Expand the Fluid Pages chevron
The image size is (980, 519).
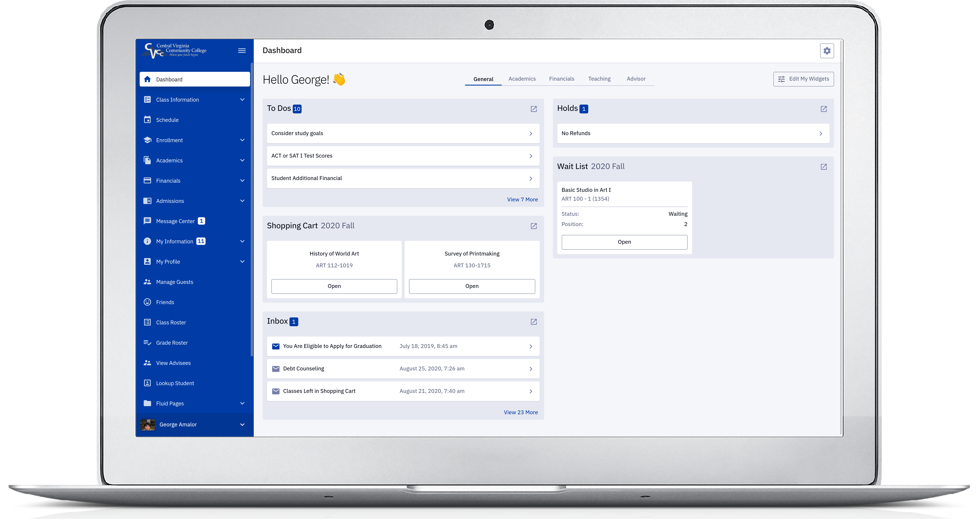[x=242, y=403]
